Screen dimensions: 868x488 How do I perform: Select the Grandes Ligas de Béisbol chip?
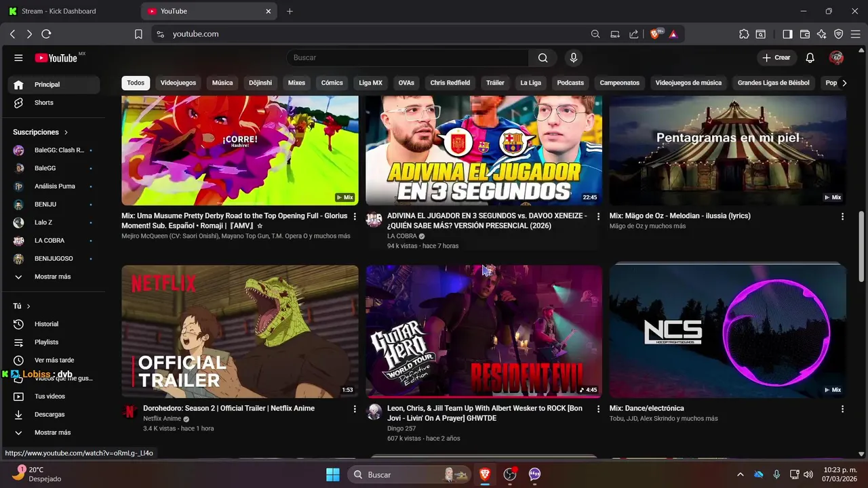[x=774, y=83]
